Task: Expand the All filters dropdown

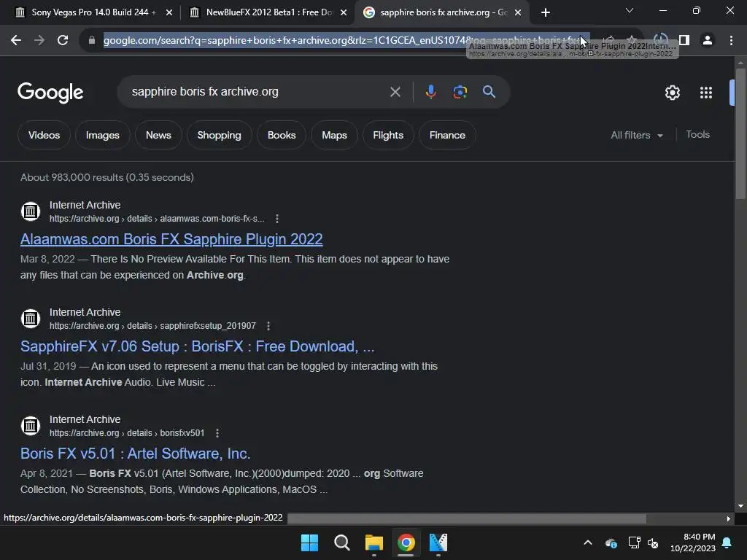Action: 636,135
